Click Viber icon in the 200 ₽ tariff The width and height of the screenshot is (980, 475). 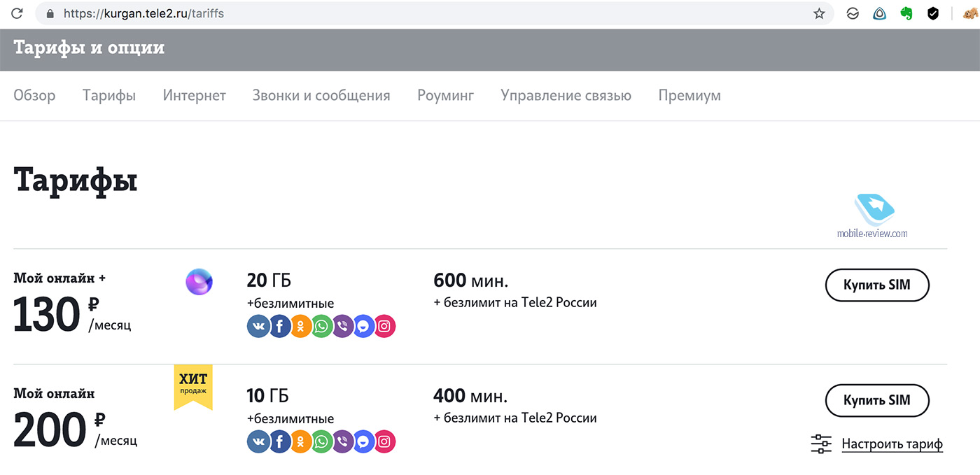(x=342, y=441)
